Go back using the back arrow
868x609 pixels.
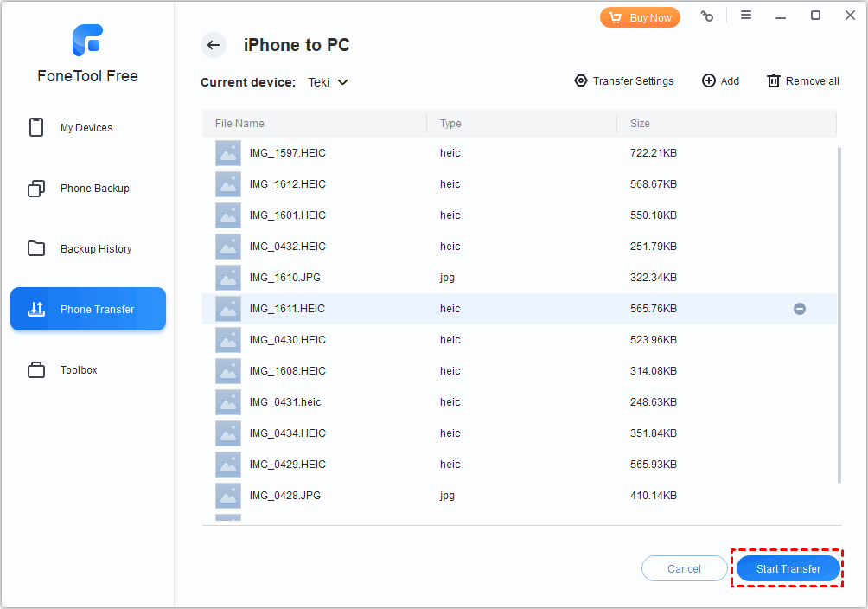[x=214, y=45]
